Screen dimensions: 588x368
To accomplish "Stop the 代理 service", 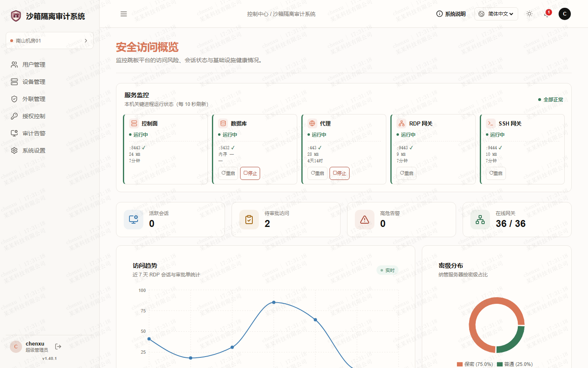I will [x=339, y=173].
